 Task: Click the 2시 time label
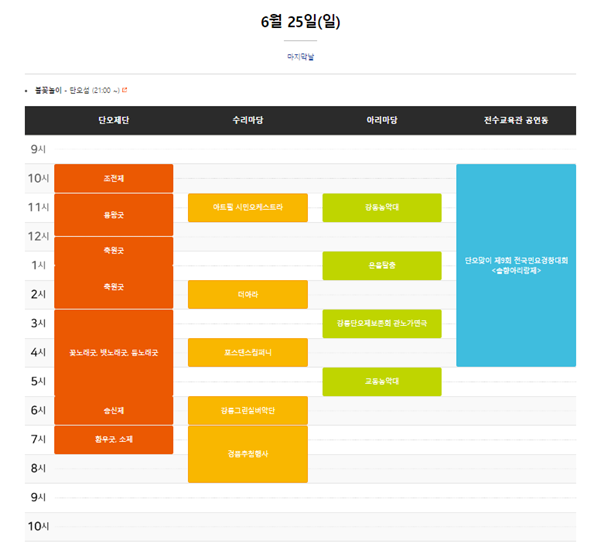(x=38, y=294)
